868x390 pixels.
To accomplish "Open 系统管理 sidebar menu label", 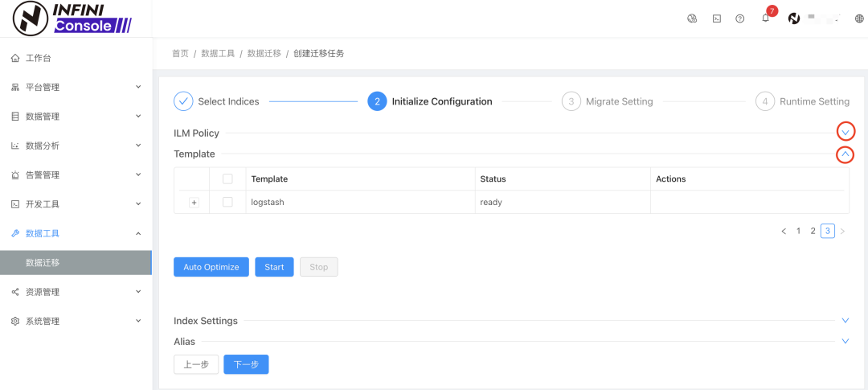I will [43, 322].
